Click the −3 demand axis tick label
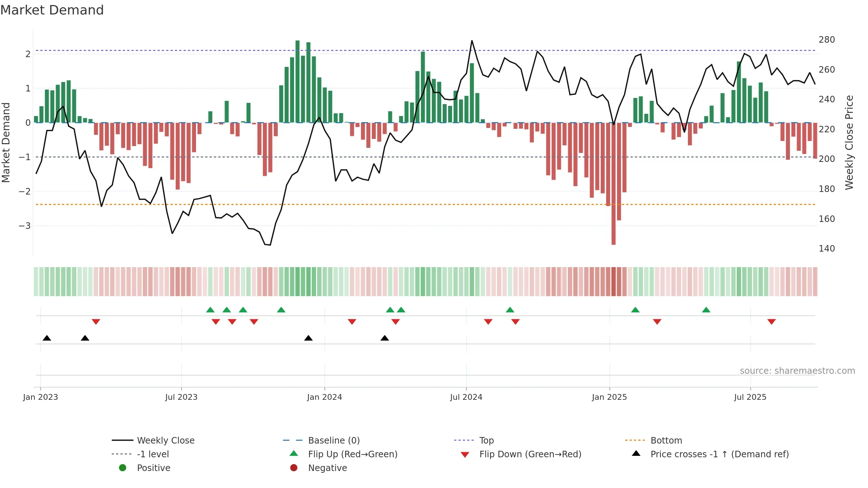Viewport: 868px width, 488px height. coord(25,226)
